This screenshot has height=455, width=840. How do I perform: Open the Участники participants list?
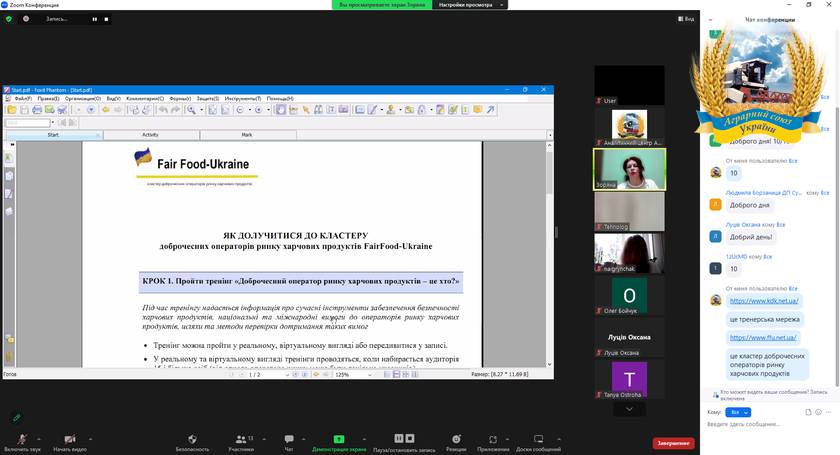click(x=241, y=442)
